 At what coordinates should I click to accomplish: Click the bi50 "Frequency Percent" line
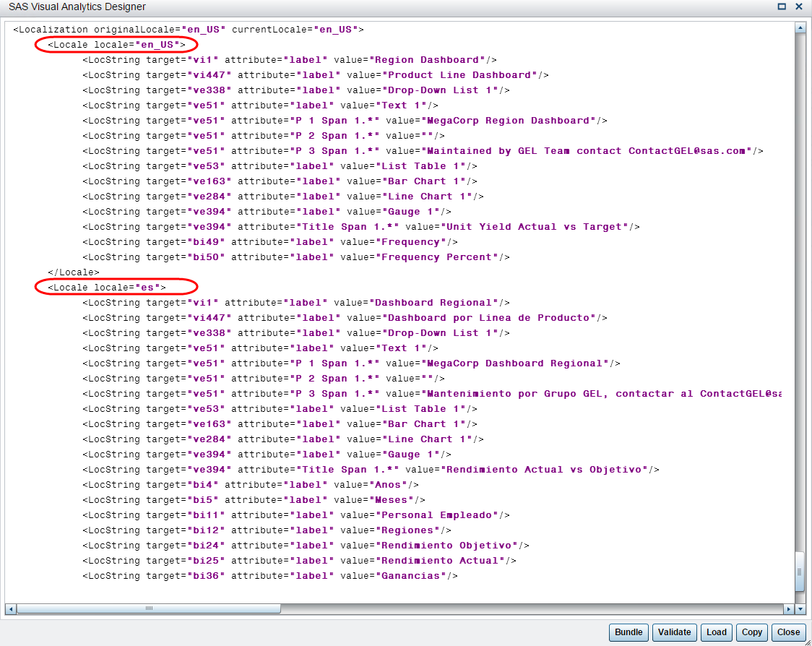296,257
